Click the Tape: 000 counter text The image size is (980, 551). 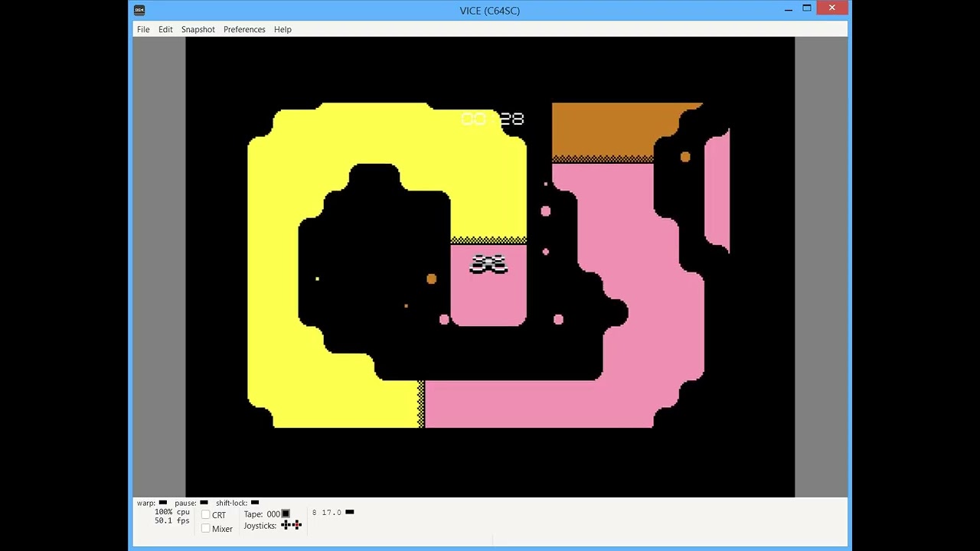click(262, 514)
